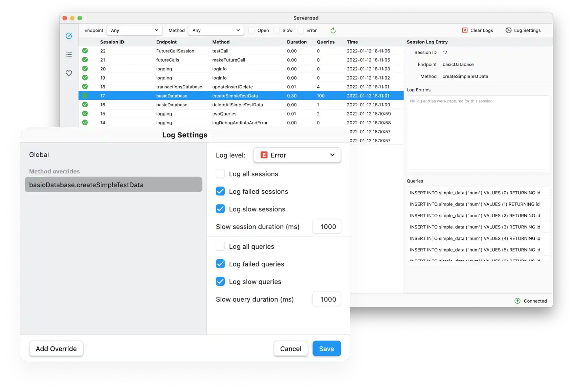
Task: Open the Endpoint filter dropdown
Action: click(134, 30)
